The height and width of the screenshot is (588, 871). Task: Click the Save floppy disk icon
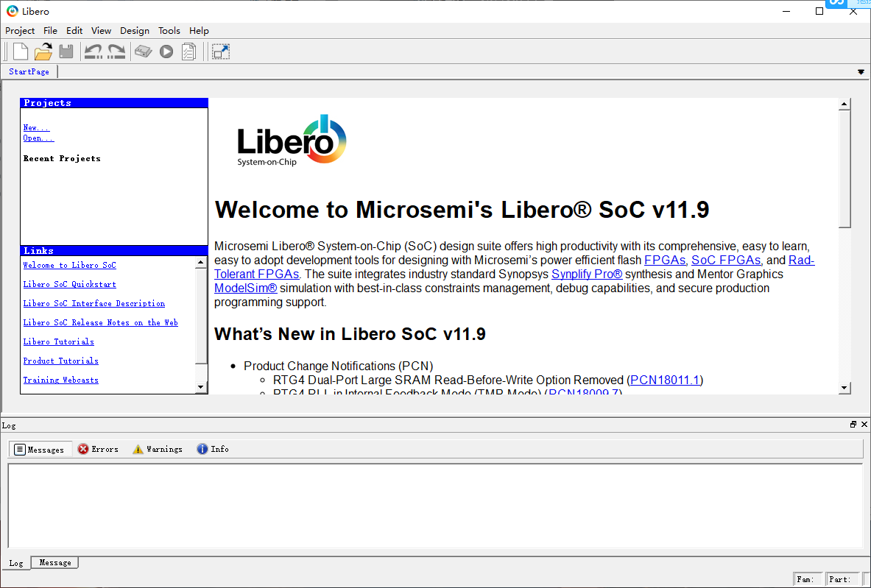(66, 52)
